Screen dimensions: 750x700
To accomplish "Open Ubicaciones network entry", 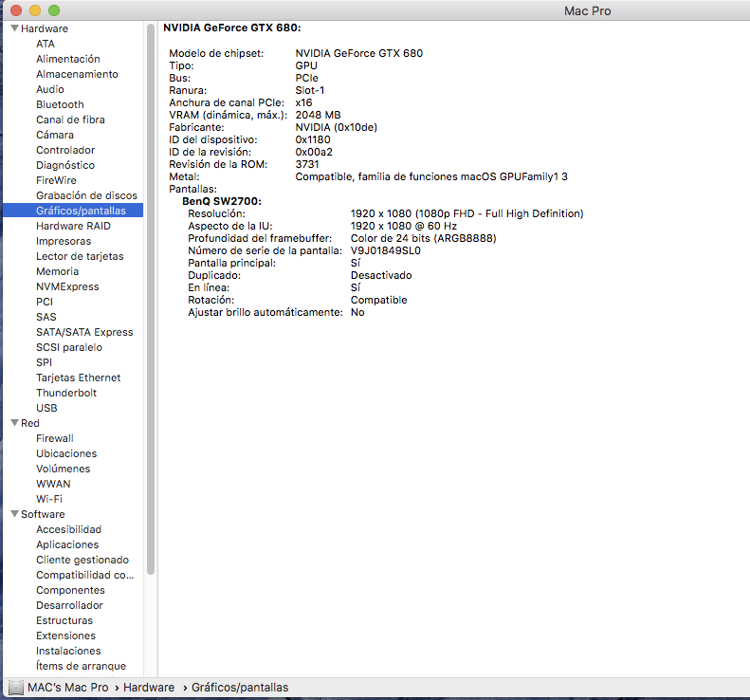I will pyautogui.click(x=66, y=453).
